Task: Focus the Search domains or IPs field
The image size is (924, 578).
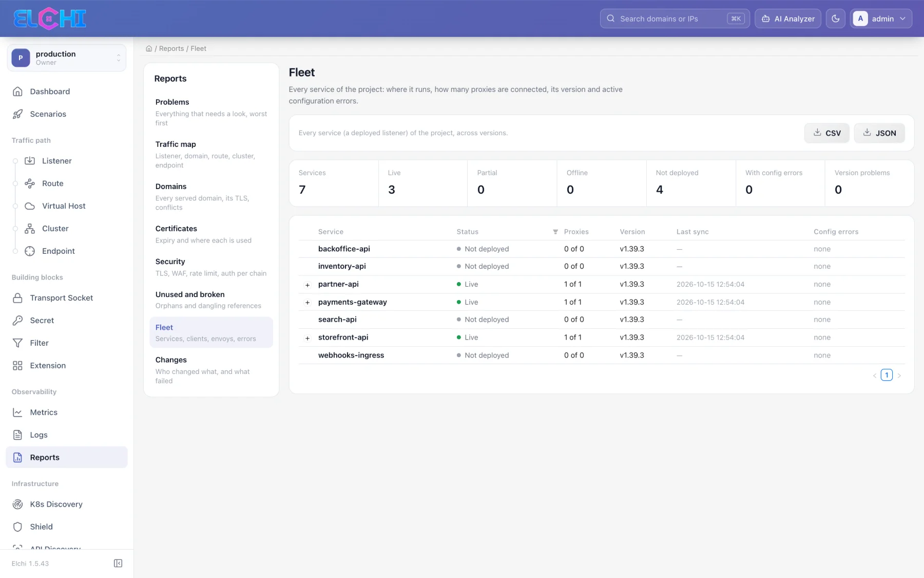Action: (675, 18)
